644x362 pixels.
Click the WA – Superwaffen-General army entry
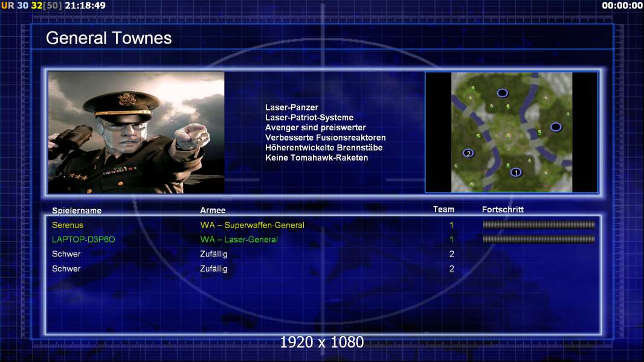(252, 225)
